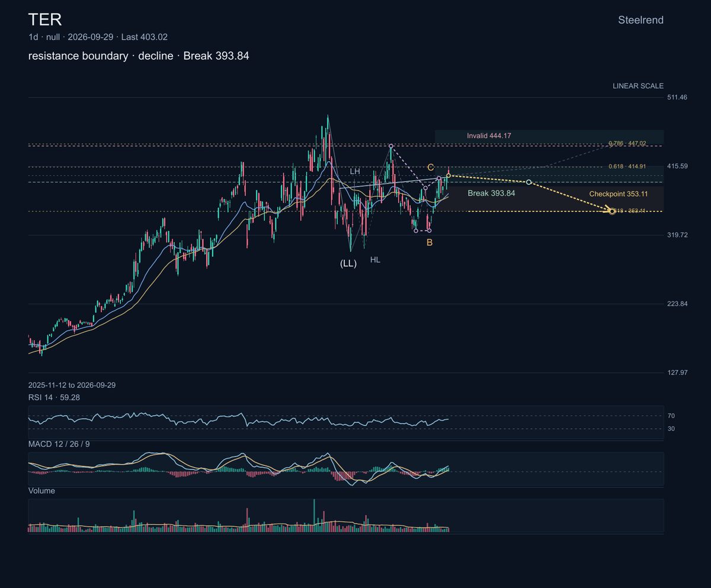Click the projection arrow endpoint marker
The image size is (711, 588).
[612, 211]
